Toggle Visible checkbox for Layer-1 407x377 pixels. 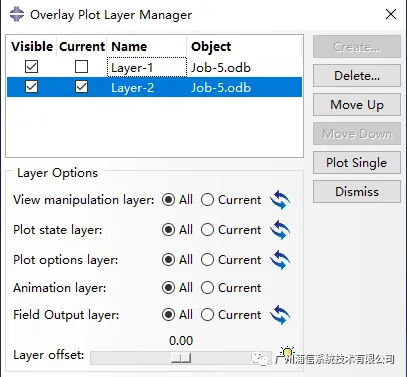click(31, 67)
